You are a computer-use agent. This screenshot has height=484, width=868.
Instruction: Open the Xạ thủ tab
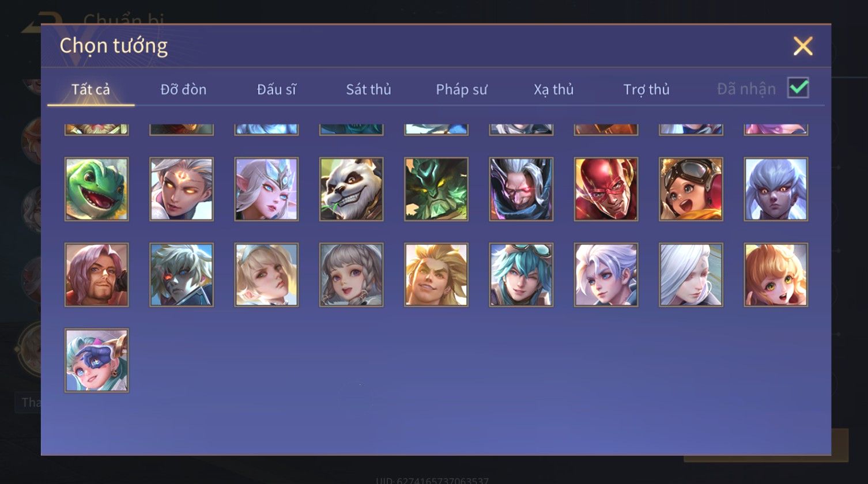(553, 89)
